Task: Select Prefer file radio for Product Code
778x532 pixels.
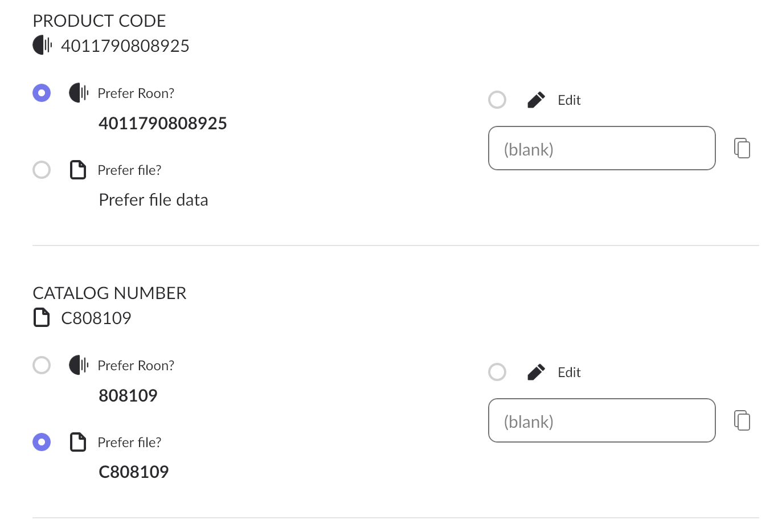Action: (42, 170)
